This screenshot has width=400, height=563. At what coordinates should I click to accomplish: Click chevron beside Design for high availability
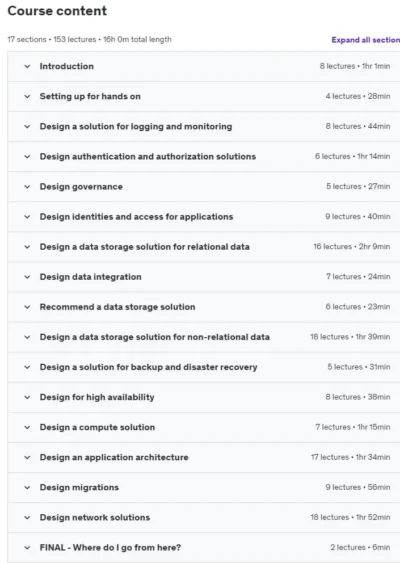(x=27, y=397)
